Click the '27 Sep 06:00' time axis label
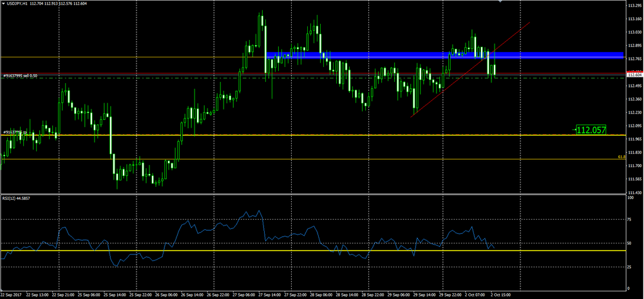 click(x=243, y=295)
